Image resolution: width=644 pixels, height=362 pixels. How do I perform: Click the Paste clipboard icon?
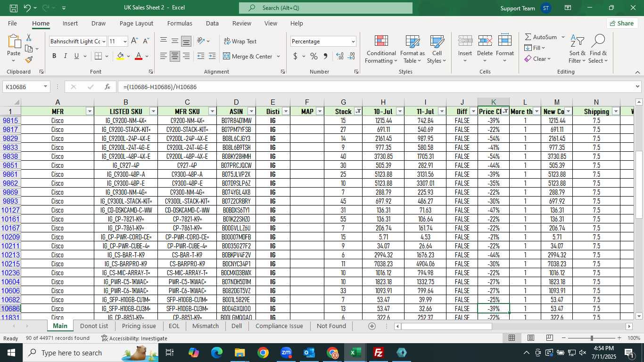coord(14,41)
